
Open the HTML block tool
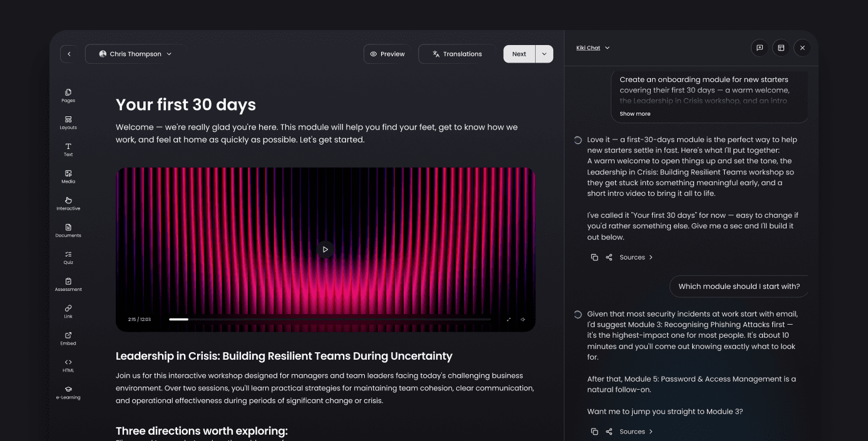[x=68, y=365]
